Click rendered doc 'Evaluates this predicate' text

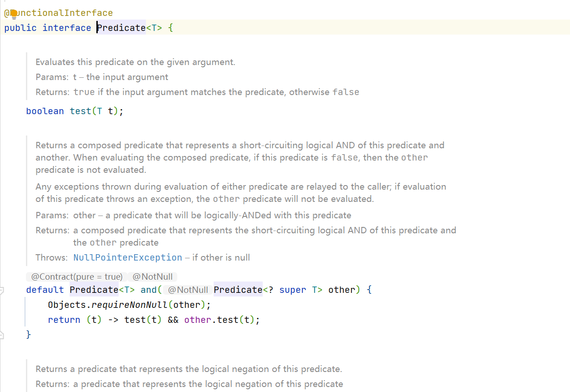pyautogui.click(x=135, y=62)
